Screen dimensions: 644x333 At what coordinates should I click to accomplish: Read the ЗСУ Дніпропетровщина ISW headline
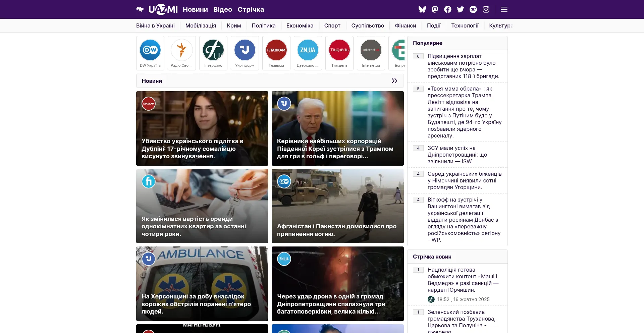click(x=457, y=155)
